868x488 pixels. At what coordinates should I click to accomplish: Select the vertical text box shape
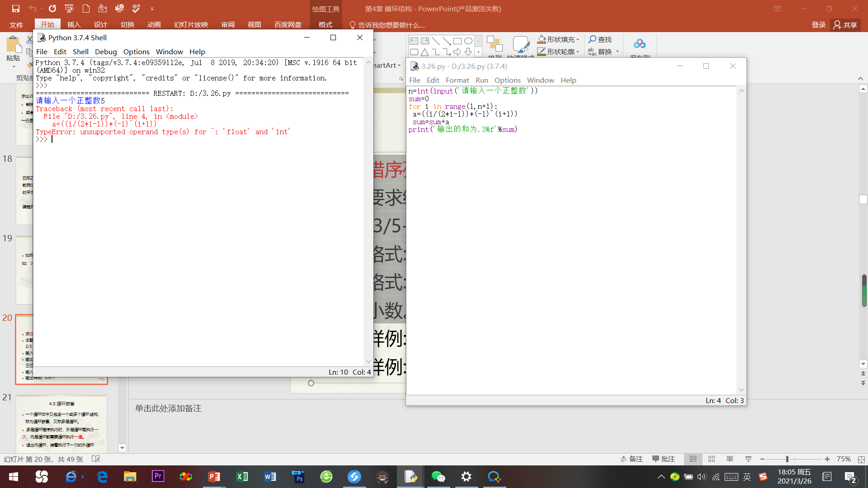(425, 41)
